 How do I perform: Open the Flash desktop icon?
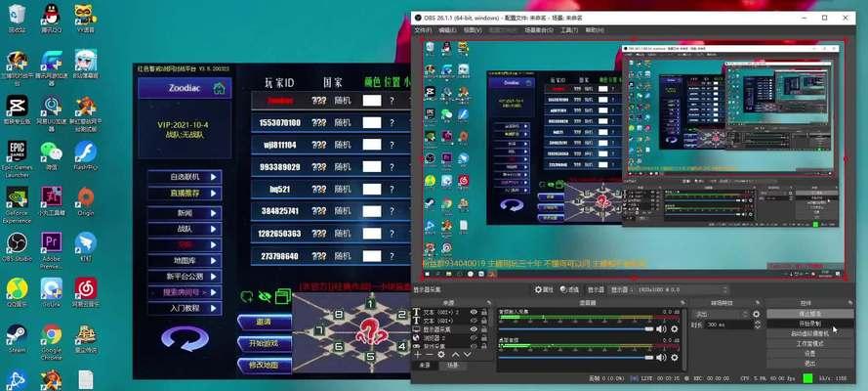85,154
